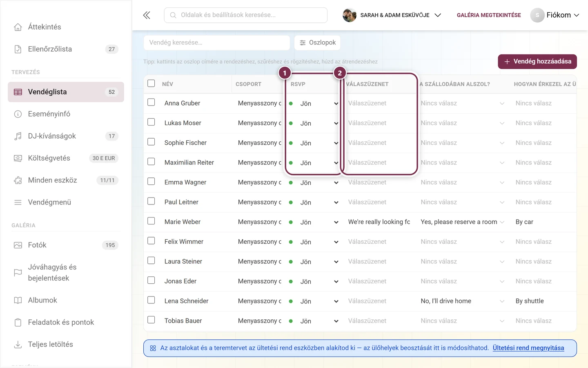Check the box for Sophie Fischer
Viewport: 588px width, 368px height.
(x=151, y=142)
